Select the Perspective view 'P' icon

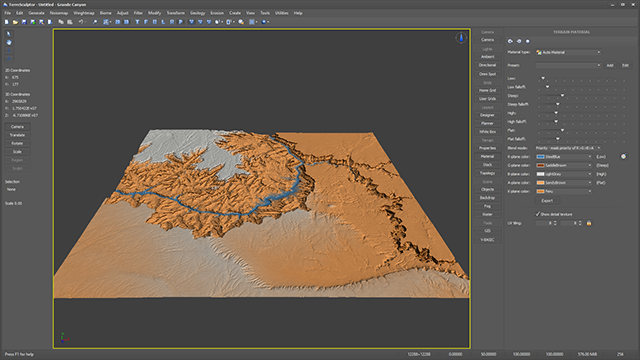(180, 22)
